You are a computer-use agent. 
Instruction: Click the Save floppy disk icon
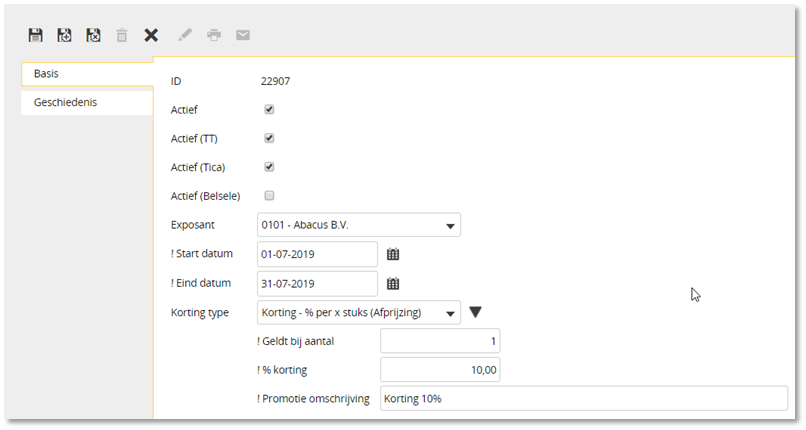(x=35, y=35)
